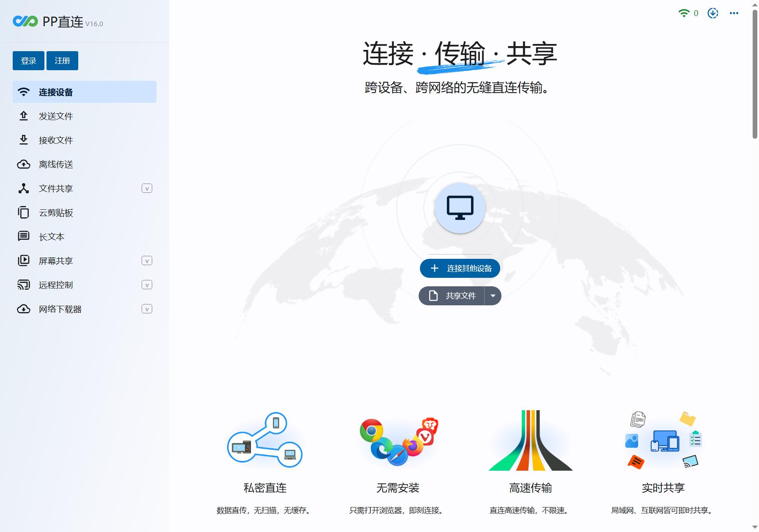Click the central computer monitor device icon
Screen dimensions: 759x532
click(x=460, y=208)
